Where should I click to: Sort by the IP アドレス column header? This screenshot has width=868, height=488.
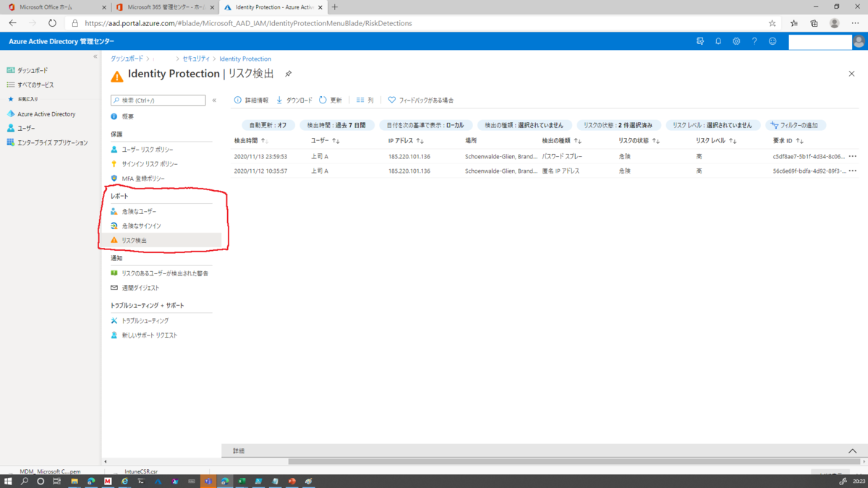pos(406,141)
